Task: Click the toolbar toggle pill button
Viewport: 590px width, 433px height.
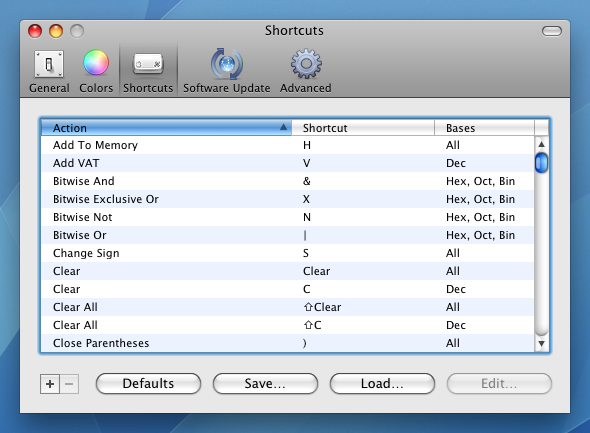Action: [552, 31]
